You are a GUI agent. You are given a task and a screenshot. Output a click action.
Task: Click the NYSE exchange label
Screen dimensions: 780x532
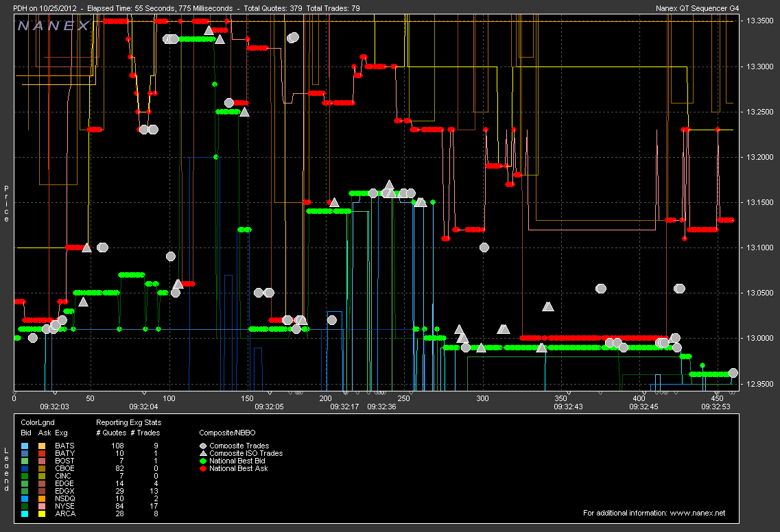point(64,506)
